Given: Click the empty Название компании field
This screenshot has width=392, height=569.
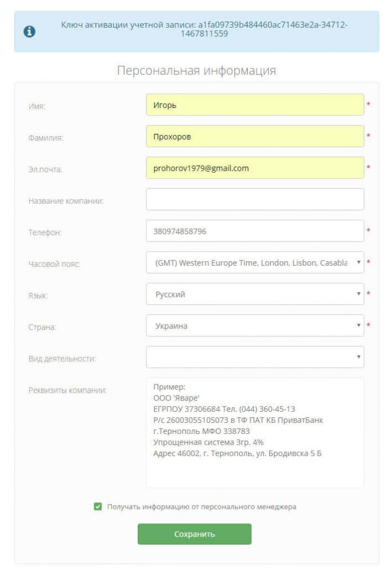Looking at the screenshot, I should 255,199.
